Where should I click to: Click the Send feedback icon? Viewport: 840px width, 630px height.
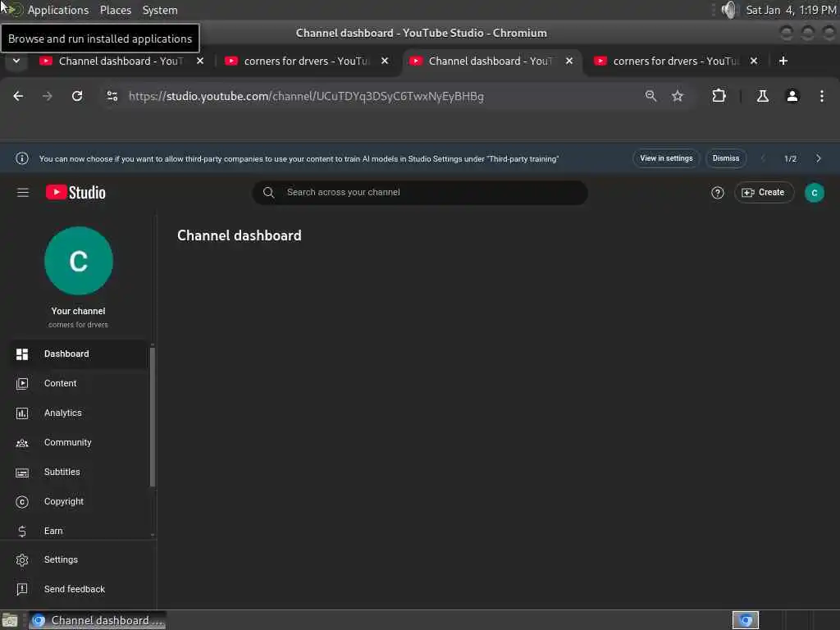(x=22, y=589)
